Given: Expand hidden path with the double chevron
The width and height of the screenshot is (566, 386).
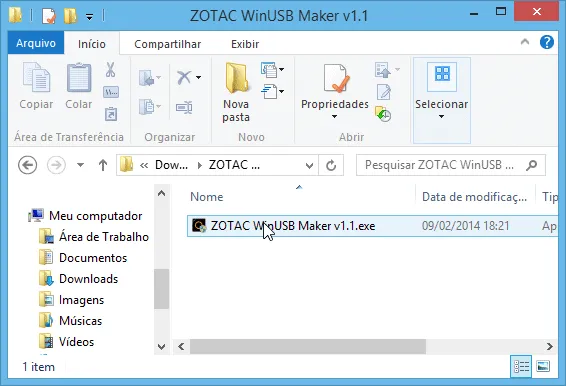Looking at the screenshot, I should point(144,166).
